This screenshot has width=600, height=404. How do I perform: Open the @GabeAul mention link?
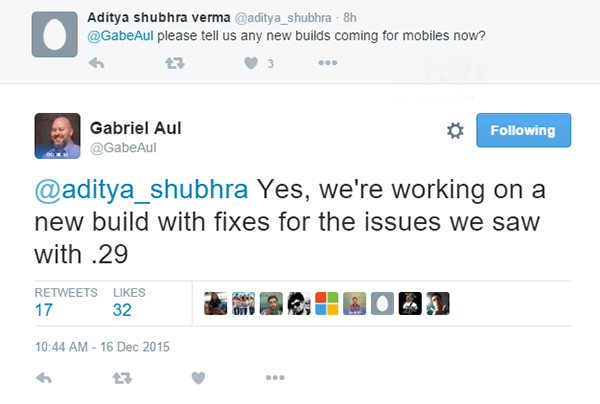pyautogui.click(x=120, y=36)
